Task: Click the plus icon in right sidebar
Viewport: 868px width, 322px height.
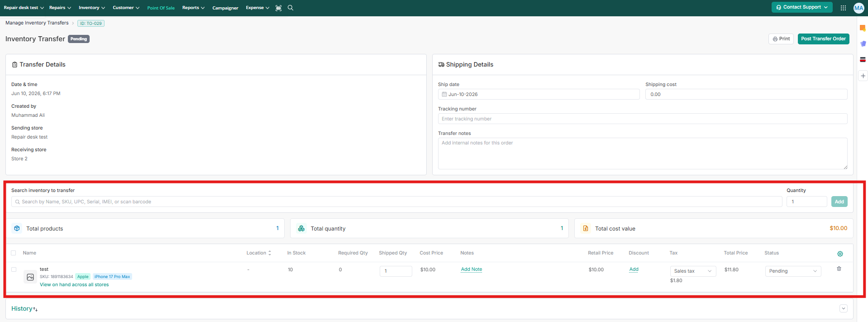Action: click(x=863, y=76)
